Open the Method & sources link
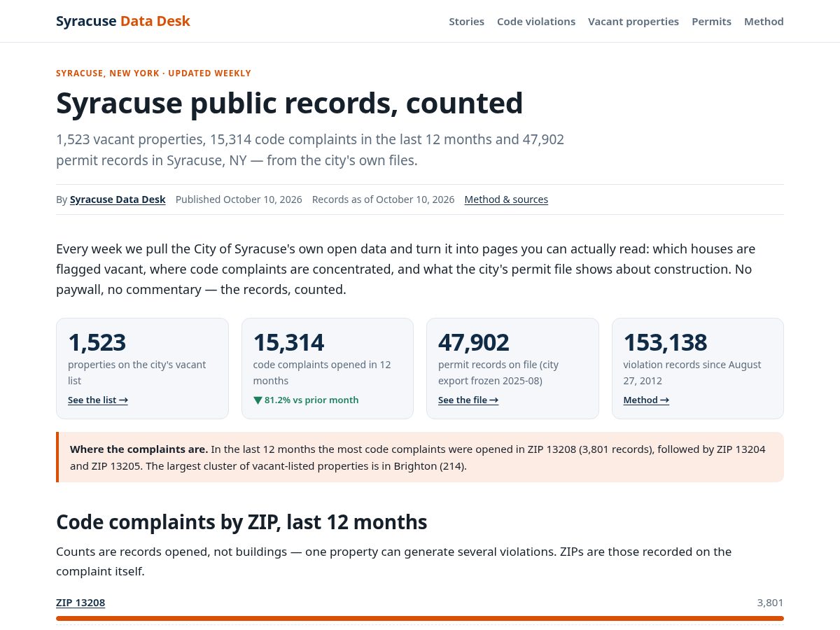 pos(506,199)
